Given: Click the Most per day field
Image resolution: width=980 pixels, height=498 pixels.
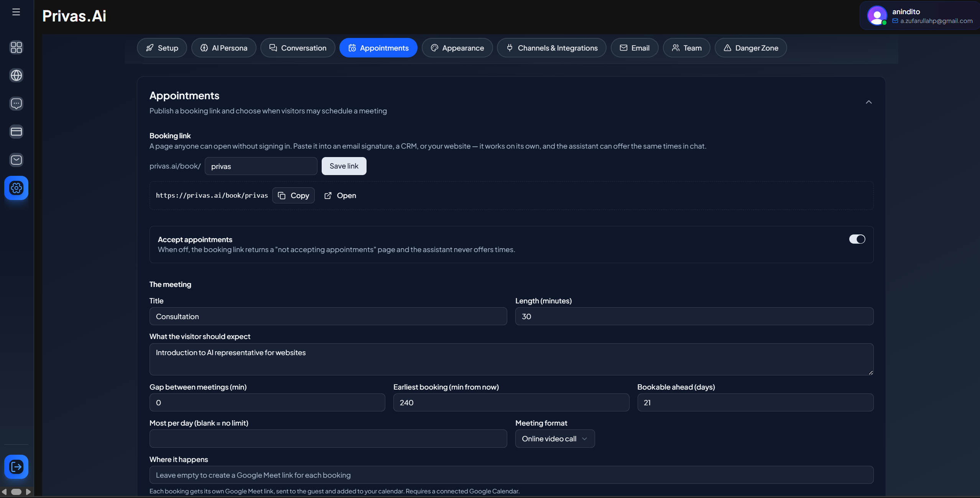Looking at the screenshot, I should [x=328, y=439].
